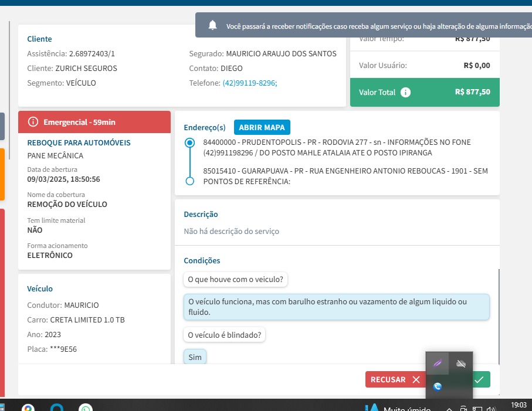Collapse hidden tray icons with chevron arrow
This screenshot has width=532, height=411.
449,409
